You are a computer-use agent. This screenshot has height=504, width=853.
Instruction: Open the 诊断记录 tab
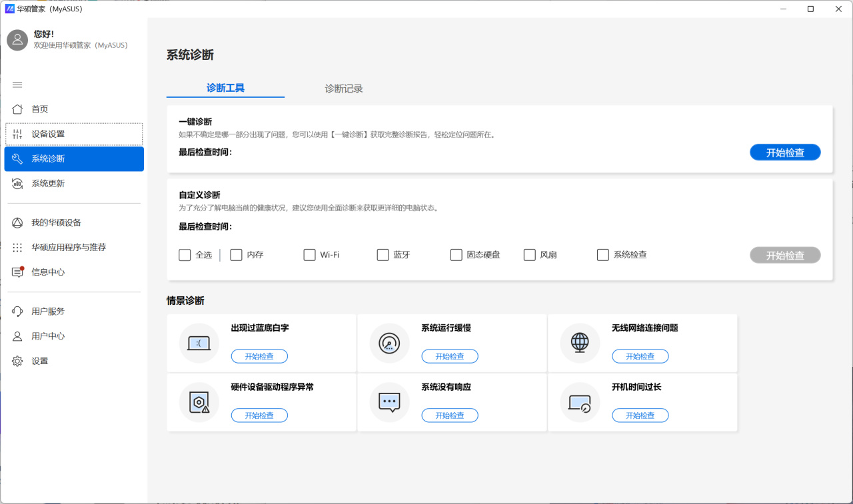click(x=344, y=89)
